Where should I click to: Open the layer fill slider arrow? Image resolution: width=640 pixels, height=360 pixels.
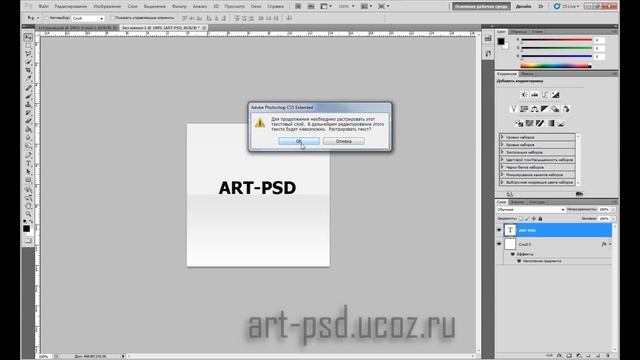(613, 219)
